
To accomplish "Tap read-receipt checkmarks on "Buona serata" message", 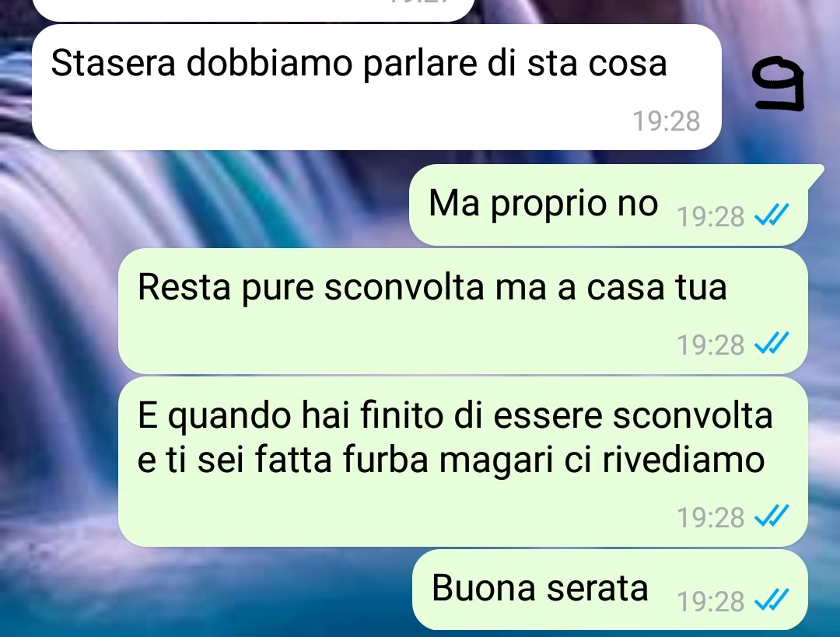I will click(772, 600).
